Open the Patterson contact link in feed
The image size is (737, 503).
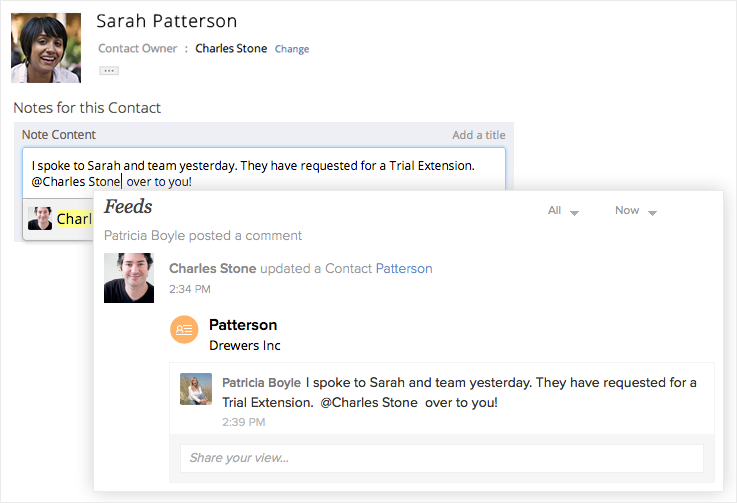click(x=404, y=268)
